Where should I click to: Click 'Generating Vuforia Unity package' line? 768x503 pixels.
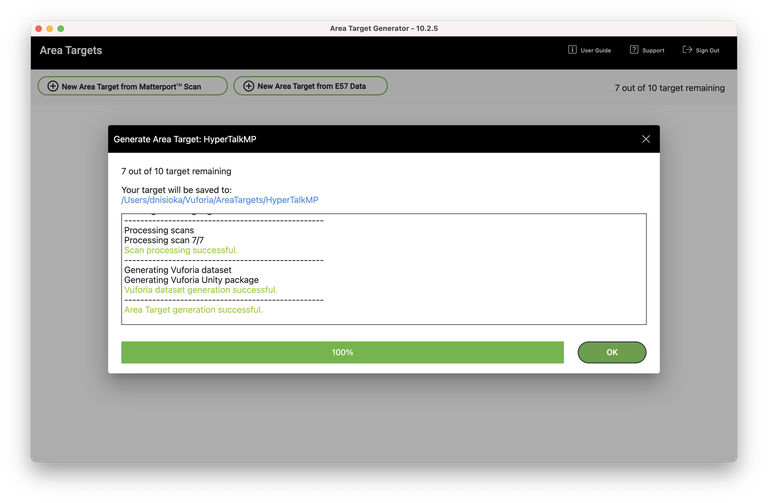(x=192, y=280)
